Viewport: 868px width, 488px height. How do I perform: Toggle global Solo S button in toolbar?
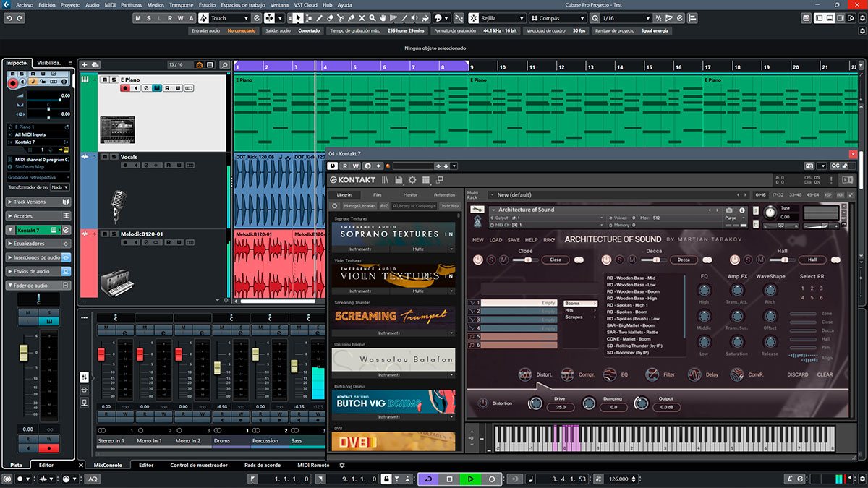pos(150,18)
